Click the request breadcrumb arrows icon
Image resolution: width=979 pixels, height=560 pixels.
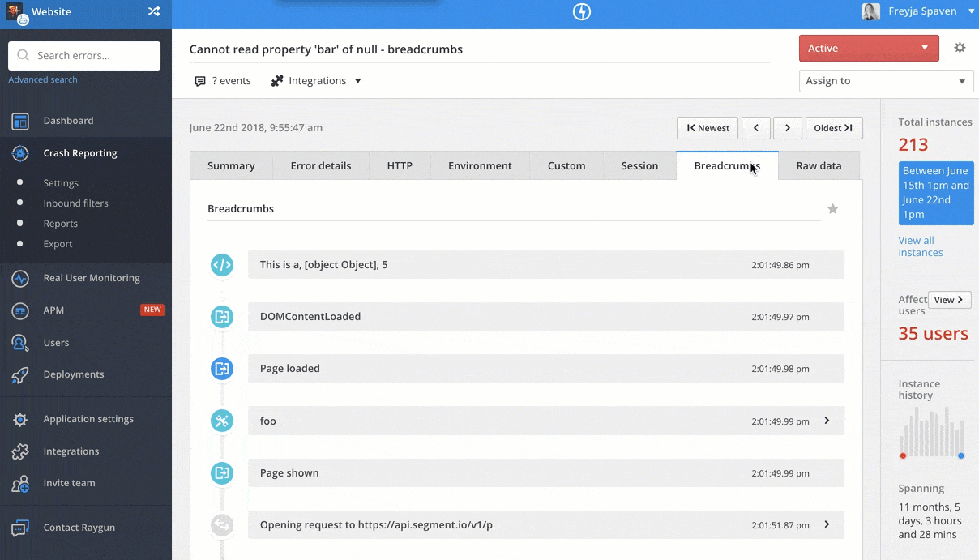(x=222, y=525)
